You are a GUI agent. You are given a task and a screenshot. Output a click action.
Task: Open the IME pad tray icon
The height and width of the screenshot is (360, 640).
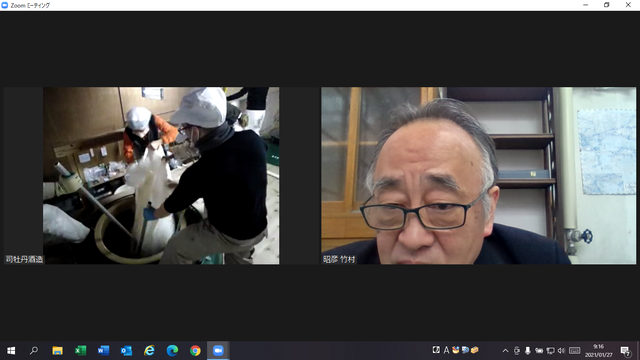pyautogui.click(x=436, y=350)
